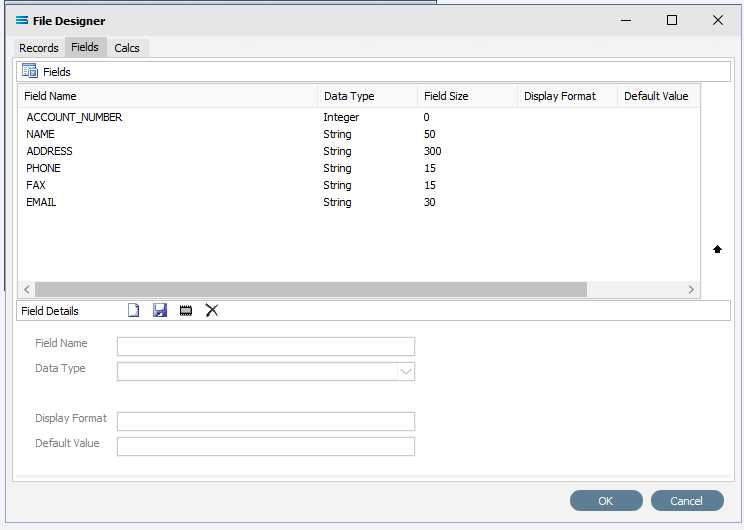Click the field size value 30
Screen dimensions: 744x530
[x=429, y=203]
